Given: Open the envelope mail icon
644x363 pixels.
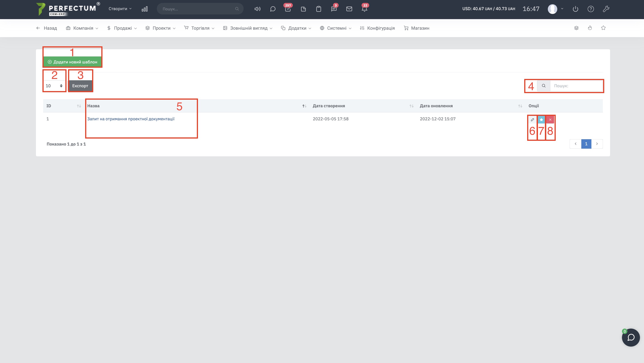Looking at the screenshot, I should click(349, 9).
